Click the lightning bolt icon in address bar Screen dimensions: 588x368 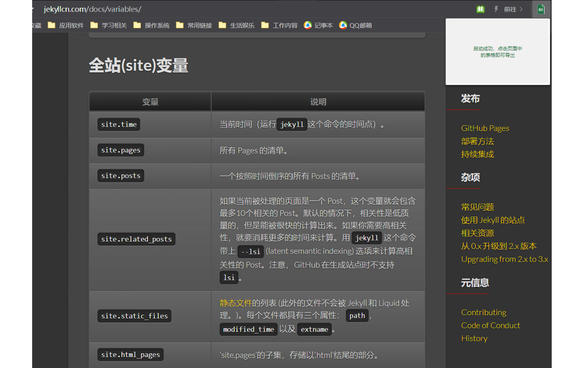coord(496,9)
